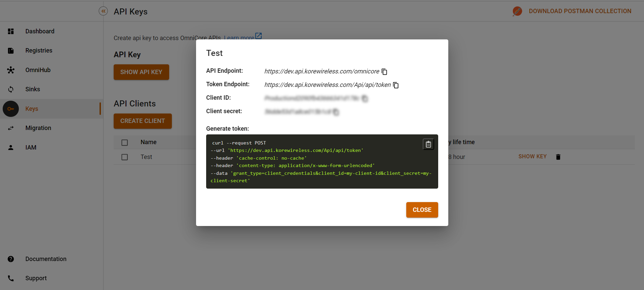This screenshot has height=290, width=644.
Task: Copy the Token Endpoint URL
Action: [x=396, y=85]
